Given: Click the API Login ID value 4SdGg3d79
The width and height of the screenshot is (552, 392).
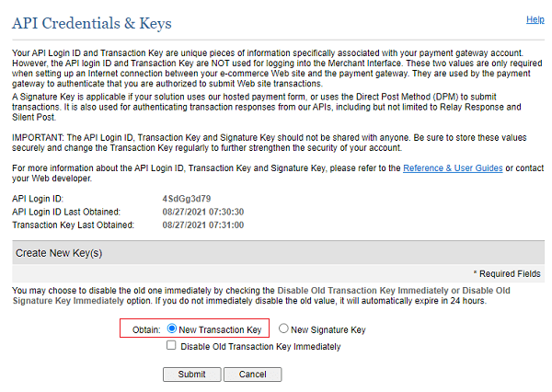Looking at the screenshot, I should [x=187, y=198].
